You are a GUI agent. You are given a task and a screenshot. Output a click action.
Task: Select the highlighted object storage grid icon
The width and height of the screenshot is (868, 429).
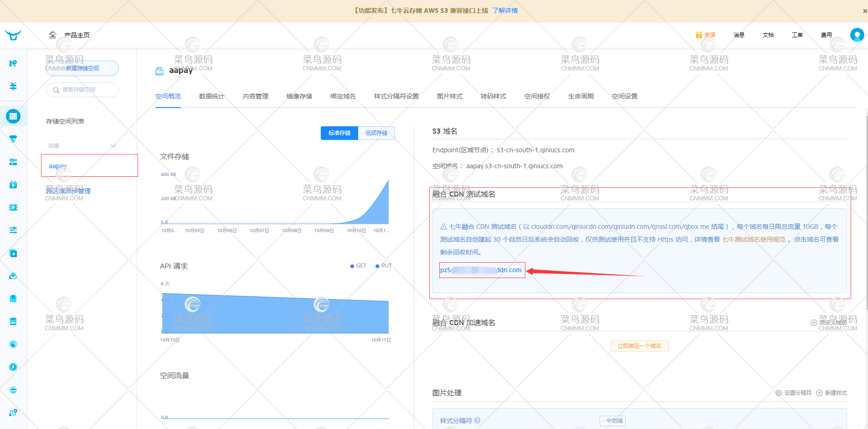(13, 116)
